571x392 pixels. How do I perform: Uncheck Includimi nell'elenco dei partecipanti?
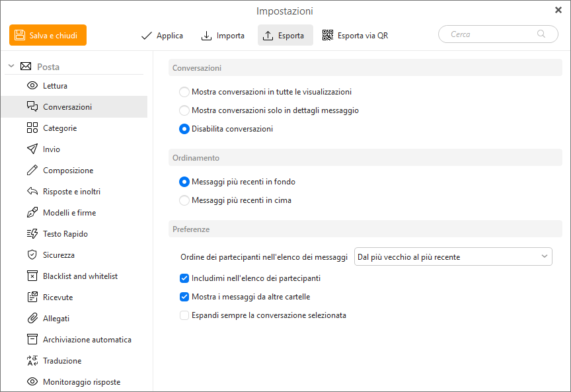[184, 278]
